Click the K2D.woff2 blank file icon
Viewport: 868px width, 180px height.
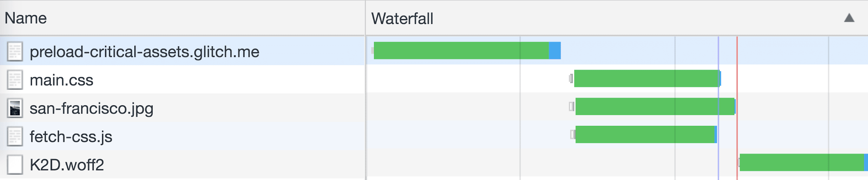15,165
